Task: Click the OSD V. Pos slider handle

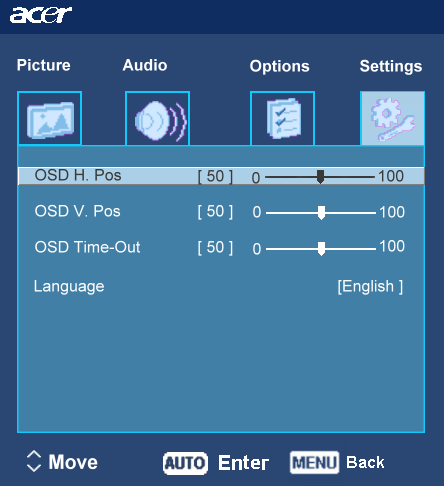Action: [321, 213]
